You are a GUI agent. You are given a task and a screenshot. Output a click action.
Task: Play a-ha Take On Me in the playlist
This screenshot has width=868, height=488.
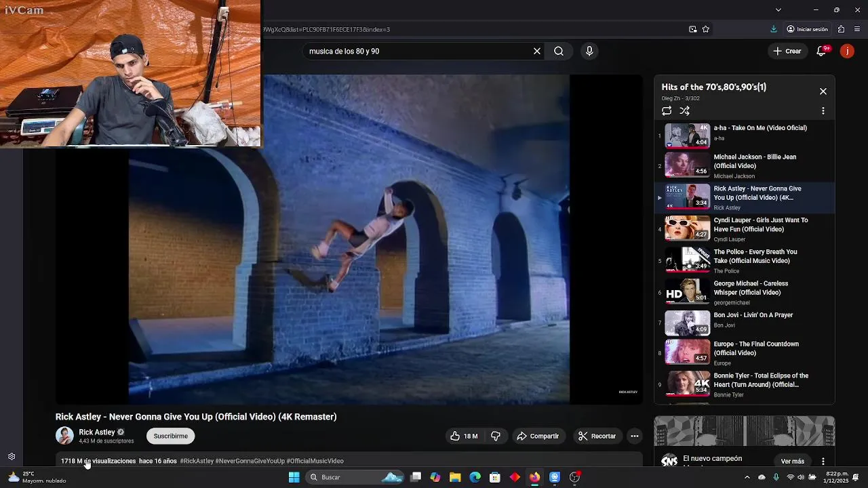point(745,135)
